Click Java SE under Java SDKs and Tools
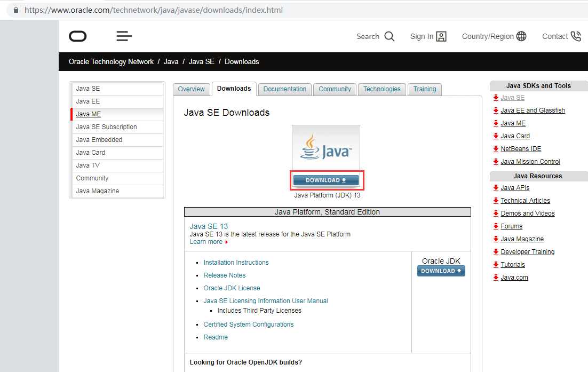Image resolution: width=588 pixels, height=372 pixels. 512,98
